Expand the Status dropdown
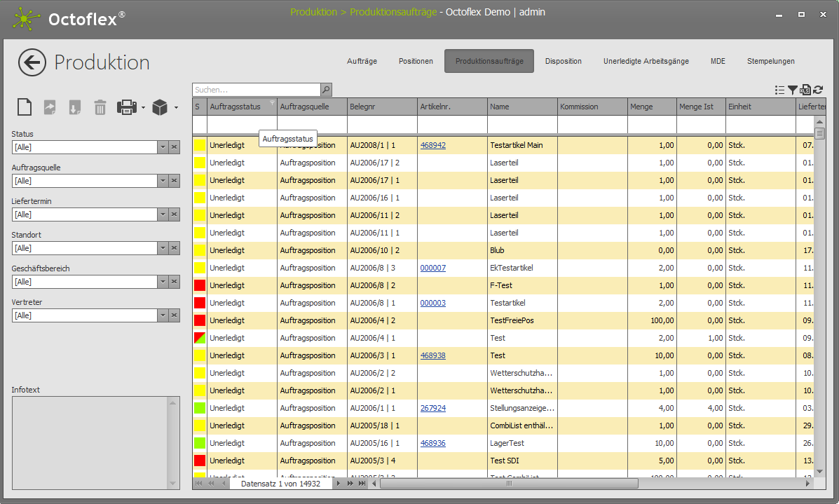This screenshot has height=504, width=839. coord(163,147)
